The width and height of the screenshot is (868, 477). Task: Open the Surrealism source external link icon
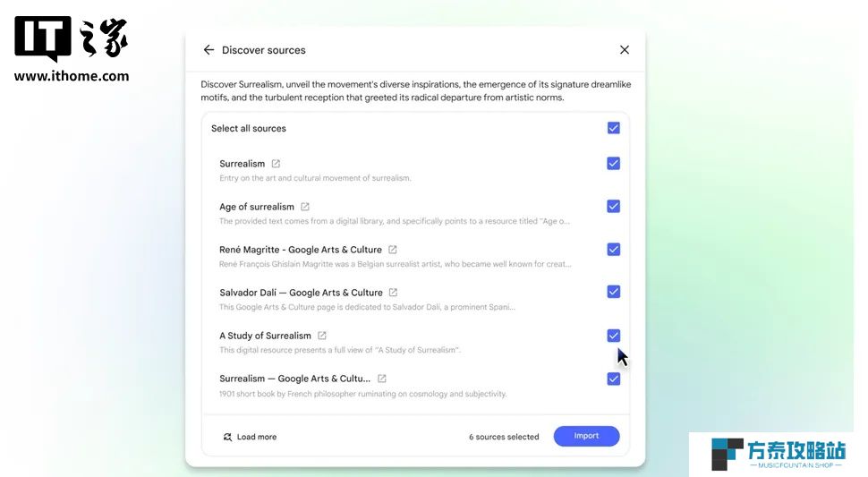[x=276, y=164]
